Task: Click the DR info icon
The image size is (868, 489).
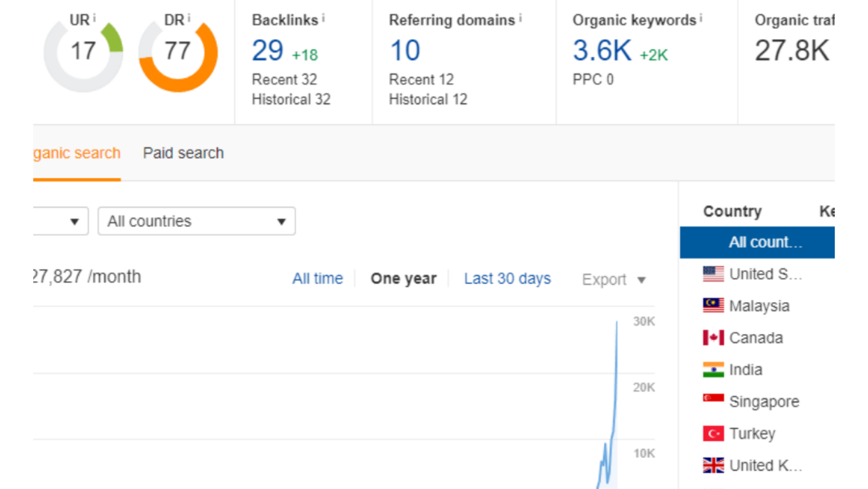Action: pos(188,17)
